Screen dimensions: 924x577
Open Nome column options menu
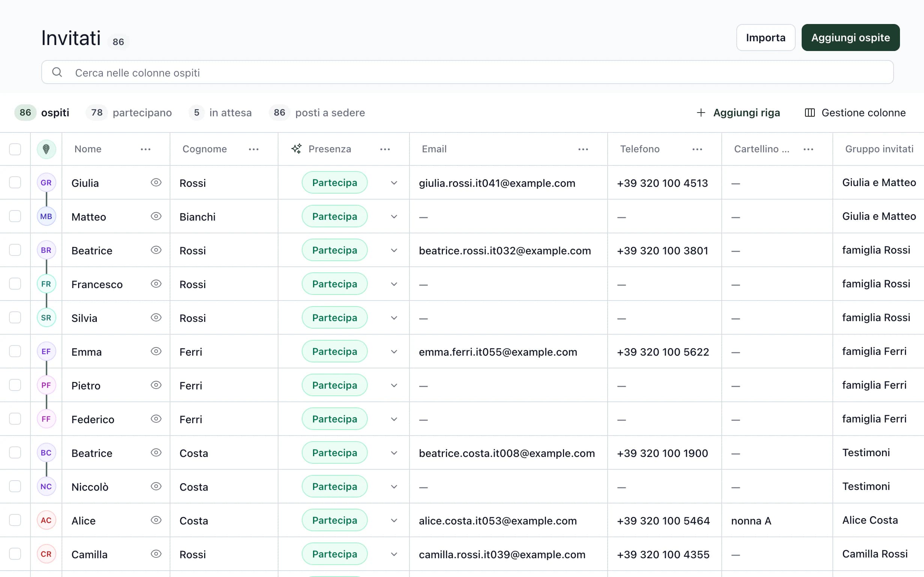click(x=145, y=149)
